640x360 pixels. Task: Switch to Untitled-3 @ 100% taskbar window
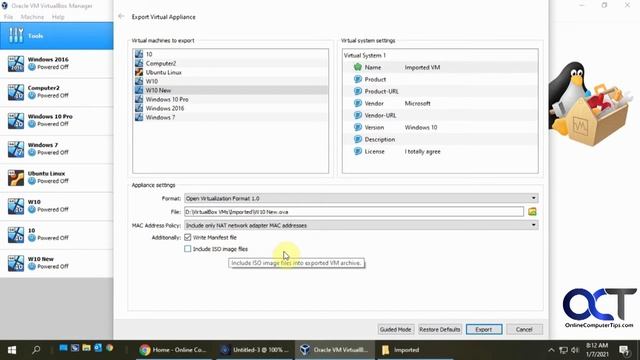pyautogui.click(x=255, y=350)
